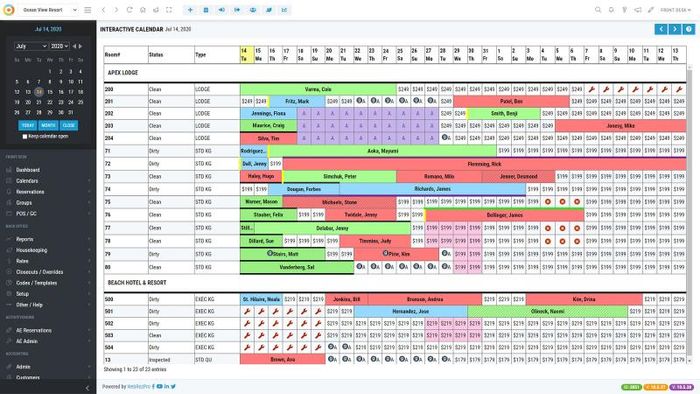
Task: Open the Flemming, Rick reservation bar
Action: (x=484, y=164)
